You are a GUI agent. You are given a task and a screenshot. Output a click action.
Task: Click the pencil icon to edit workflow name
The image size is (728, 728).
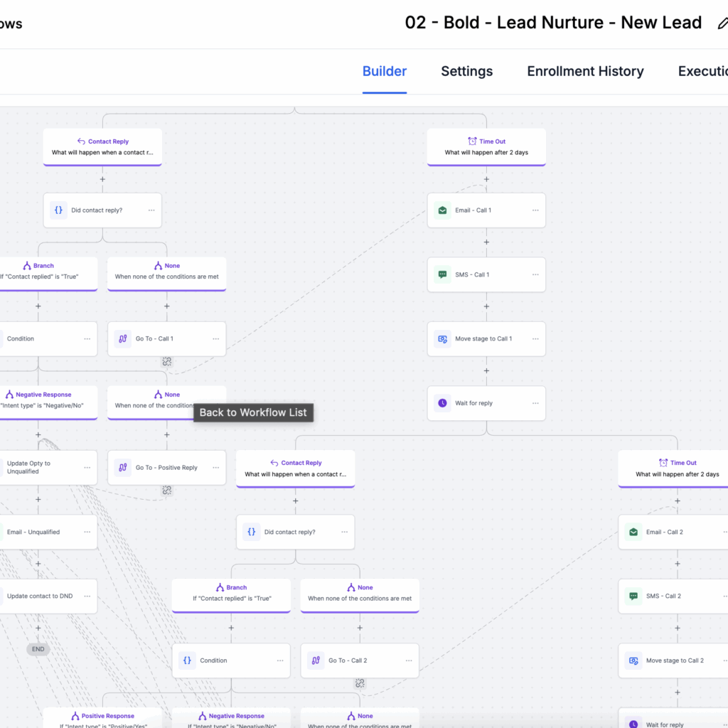click(722, 23)
